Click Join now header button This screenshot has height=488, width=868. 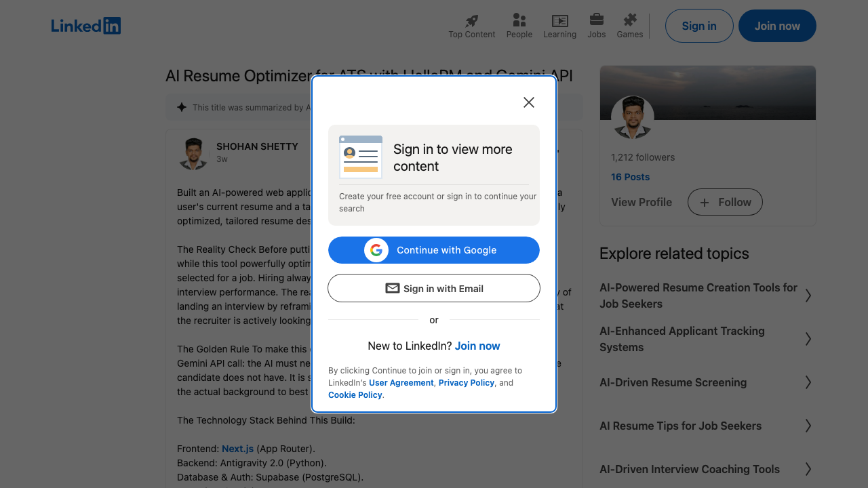tap(777, 26)
